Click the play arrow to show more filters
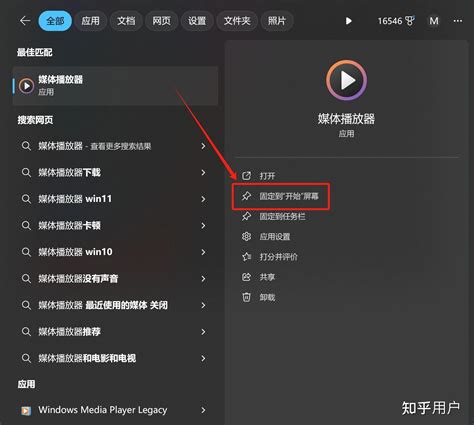Viewport: 474px width, 425px height. click(349, 21)
